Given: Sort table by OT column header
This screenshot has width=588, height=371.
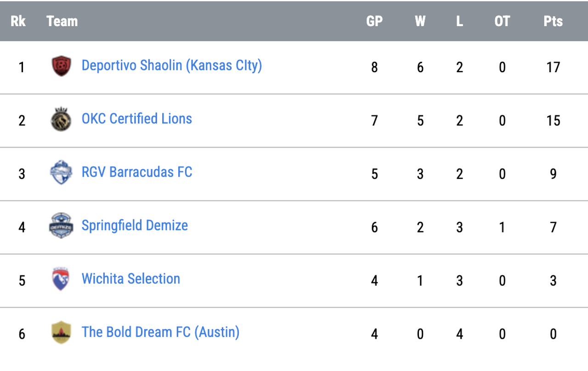Looking at the screenshot, I should 502,21.
